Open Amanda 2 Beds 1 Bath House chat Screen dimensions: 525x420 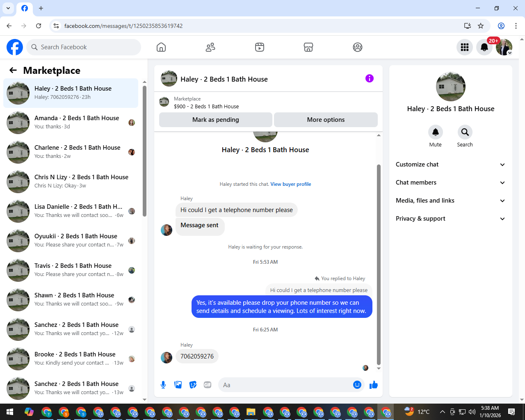click(71, 123)
